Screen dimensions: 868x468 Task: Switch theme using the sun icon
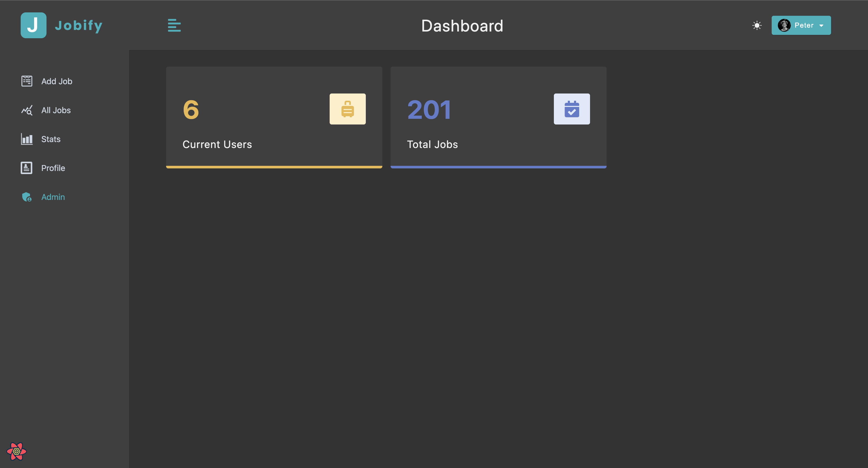[x=757, y=25]
